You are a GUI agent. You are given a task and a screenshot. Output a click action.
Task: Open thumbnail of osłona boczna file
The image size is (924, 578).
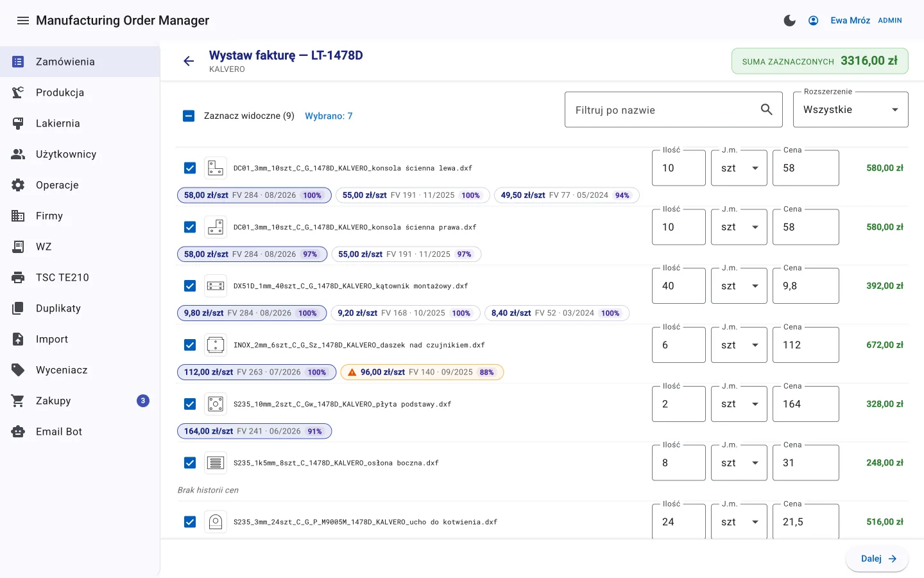pos(216,463)
